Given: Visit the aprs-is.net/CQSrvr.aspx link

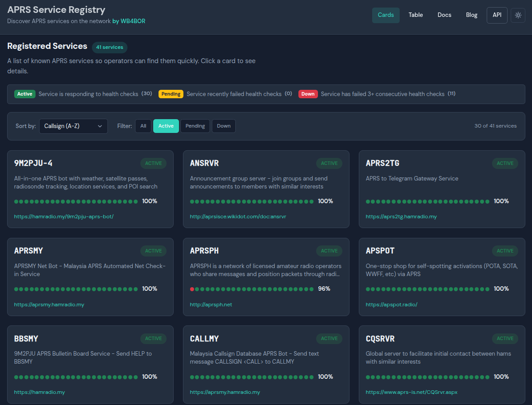Looking at the screenshot, I should tap(412, 392).
